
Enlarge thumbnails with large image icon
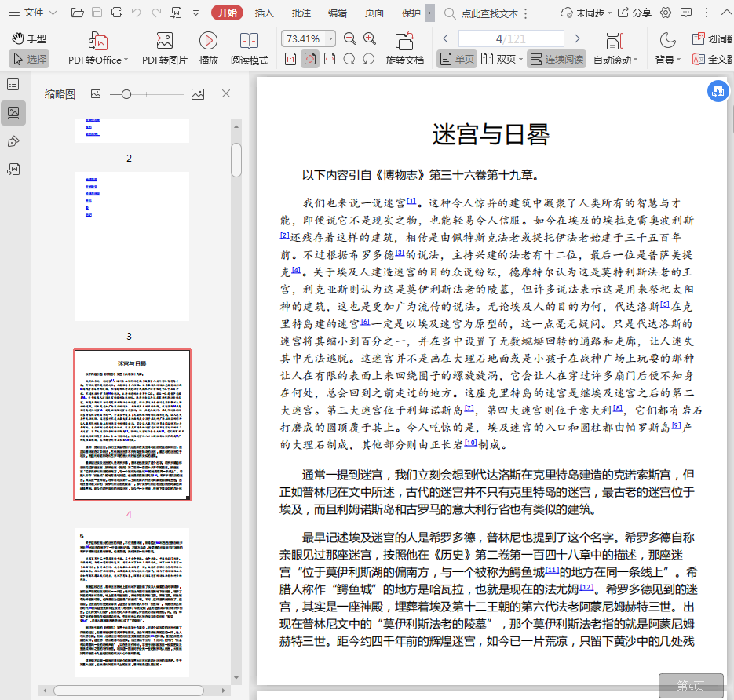pos(198,94)
